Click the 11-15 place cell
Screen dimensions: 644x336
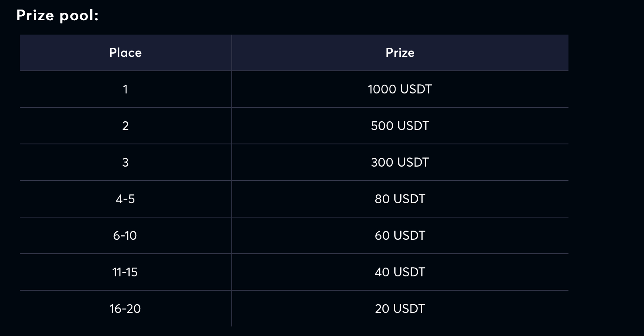pyautogui.click(x=126, y=272)
